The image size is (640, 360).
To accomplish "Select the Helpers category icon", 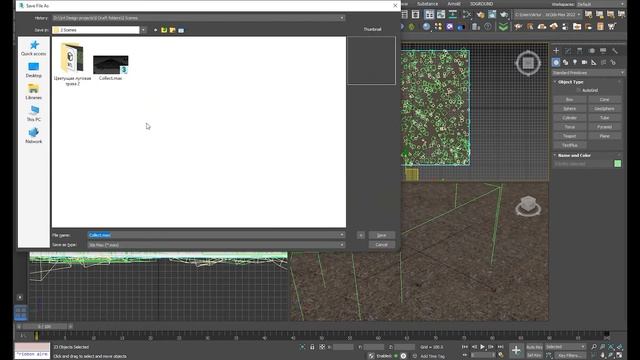I will [x=594, y=62].
